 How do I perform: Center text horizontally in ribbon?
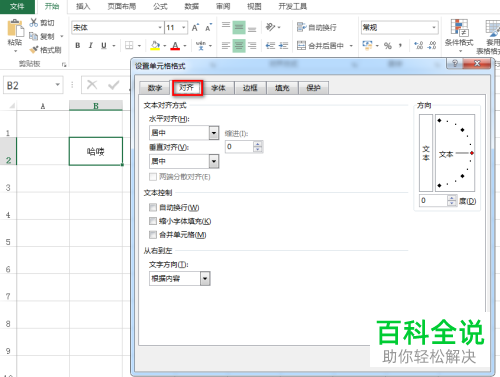pyautogui.click(x=239, y=46)
